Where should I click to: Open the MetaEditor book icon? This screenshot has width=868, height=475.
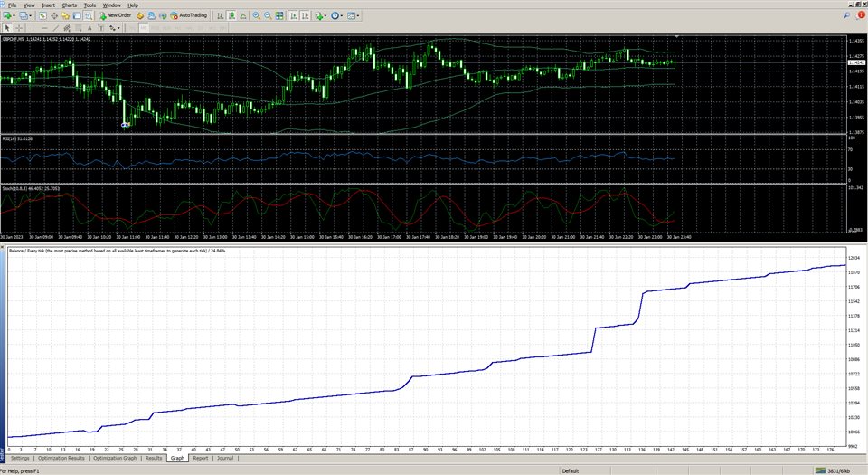point(140,15)
